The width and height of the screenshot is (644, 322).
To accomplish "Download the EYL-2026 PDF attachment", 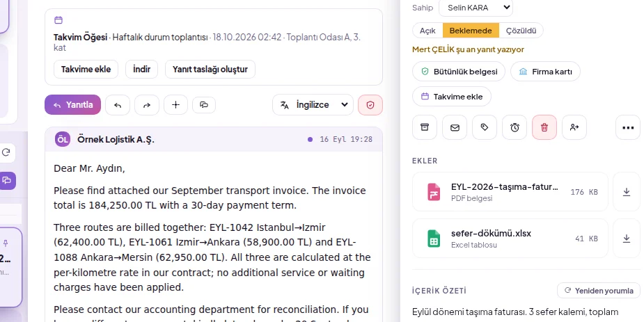I will pyautogui.click(x=627, y=191).
